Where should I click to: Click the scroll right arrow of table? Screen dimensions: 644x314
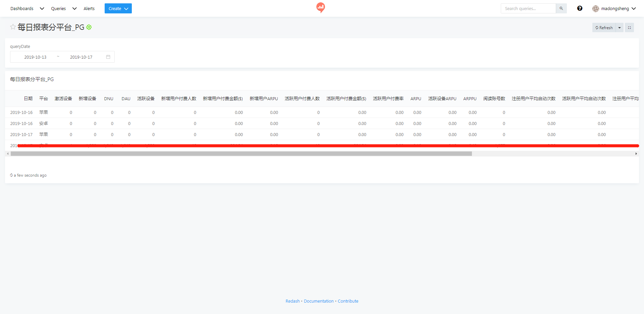tap(636, 154)
